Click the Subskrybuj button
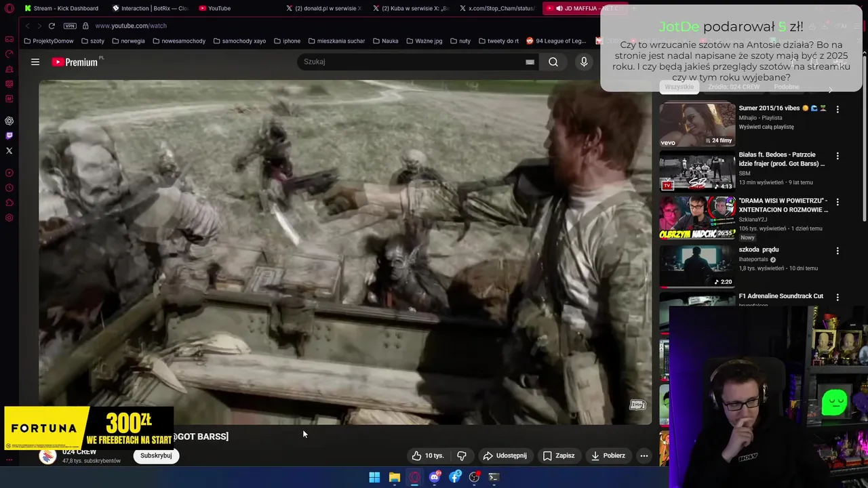Screen dimensions: 868x488 (156, 455)
